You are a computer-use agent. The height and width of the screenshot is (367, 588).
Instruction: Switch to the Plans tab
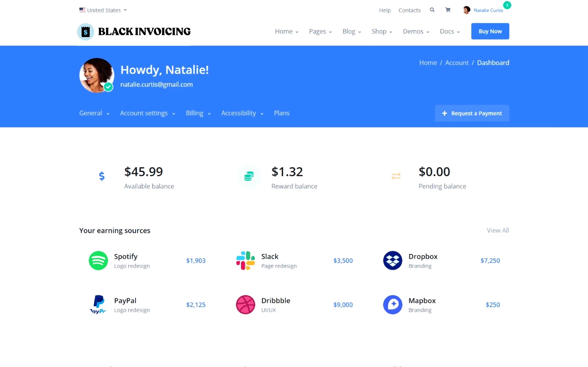[x=282, y=113]
